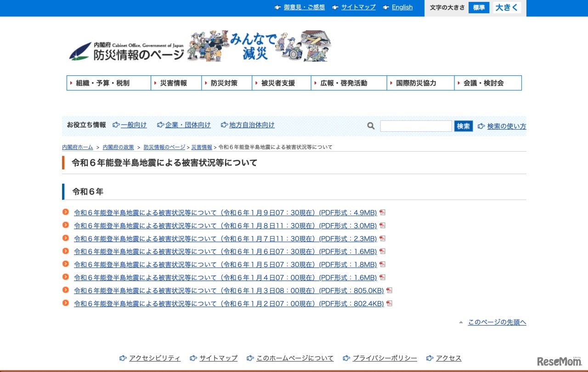Viewport: 588px width, 372px height.
Task: Click the magnifying glass search icon
Action: click(x=370, y=125)
